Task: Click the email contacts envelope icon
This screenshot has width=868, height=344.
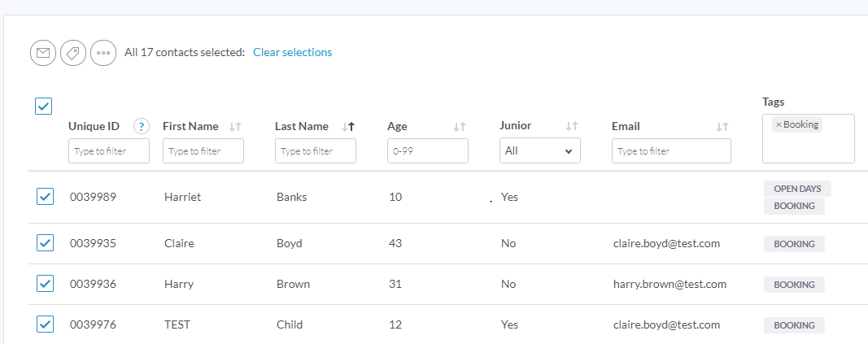Action: pos(43,53)
